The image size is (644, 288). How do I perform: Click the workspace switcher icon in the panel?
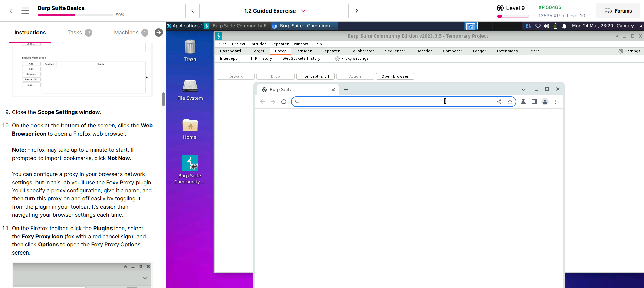pos(471,26)
